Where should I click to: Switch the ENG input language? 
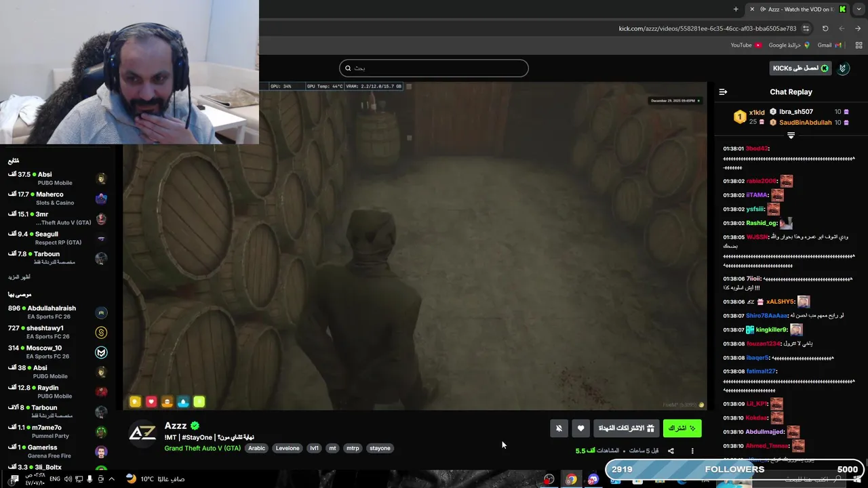(x=55, y=479)
